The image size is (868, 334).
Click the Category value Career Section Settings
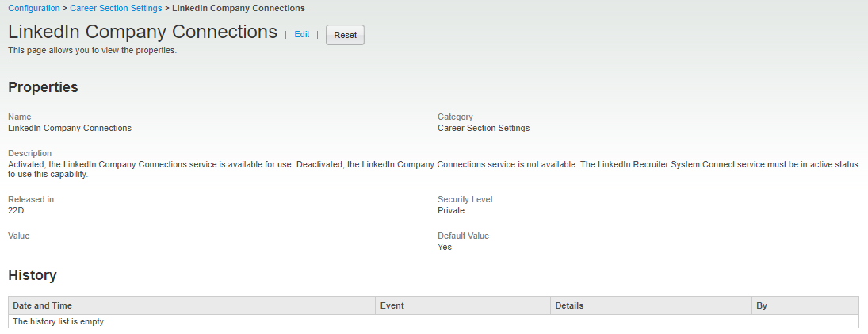click(x=484, y=128)
